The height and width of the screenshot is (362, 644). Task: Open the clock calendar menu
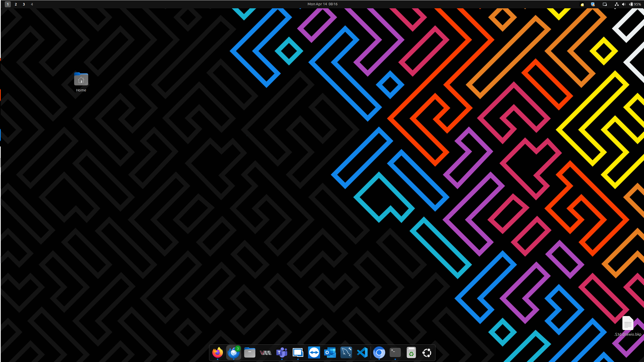click(x=322, y=4)
